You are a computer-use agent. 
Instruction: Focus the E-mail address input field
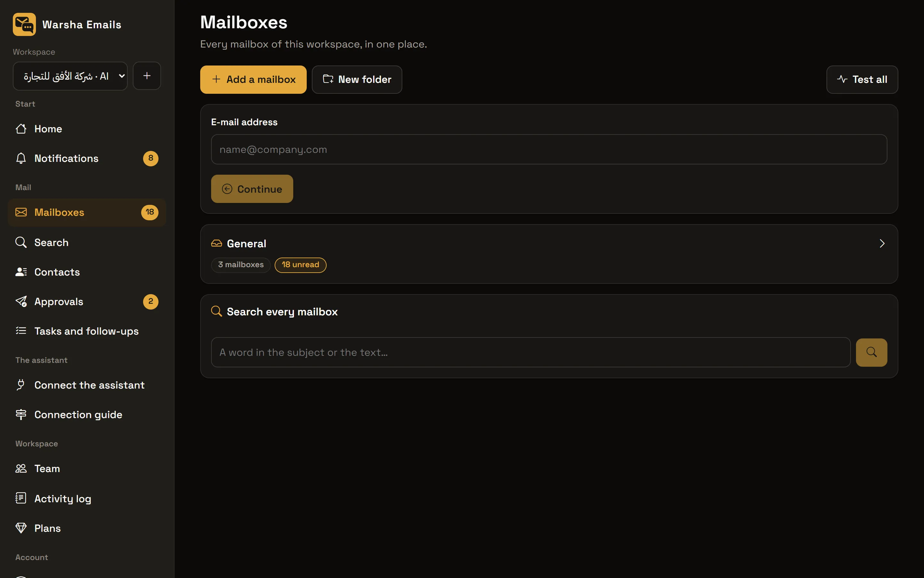click(x=549, y=149)
